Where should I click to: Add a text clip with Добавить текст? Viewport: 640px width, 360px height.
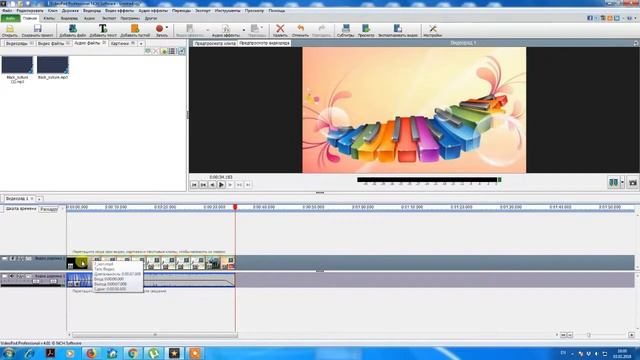tap(103, 30)
